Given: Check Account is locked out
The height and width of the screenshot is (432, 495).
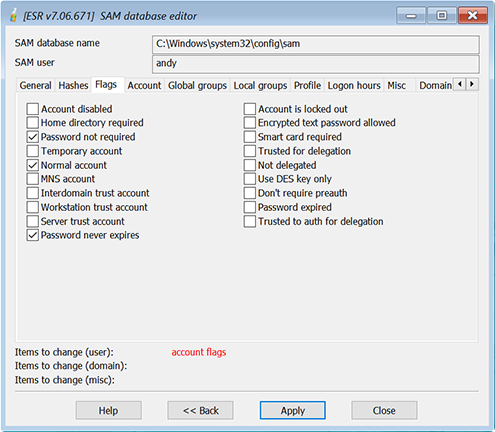Looking at the screenshot, I should [x=250, y=109].
